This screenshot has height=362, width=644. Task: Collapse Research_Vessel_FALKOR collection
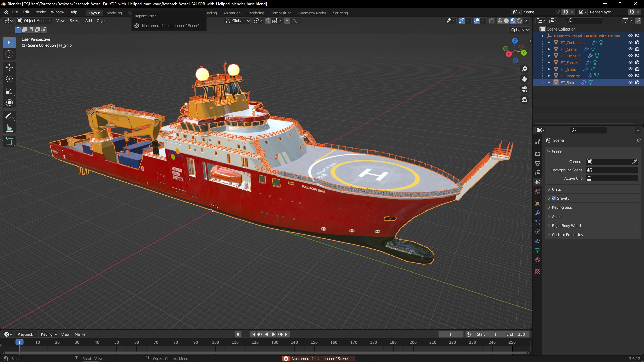[543, 36]
